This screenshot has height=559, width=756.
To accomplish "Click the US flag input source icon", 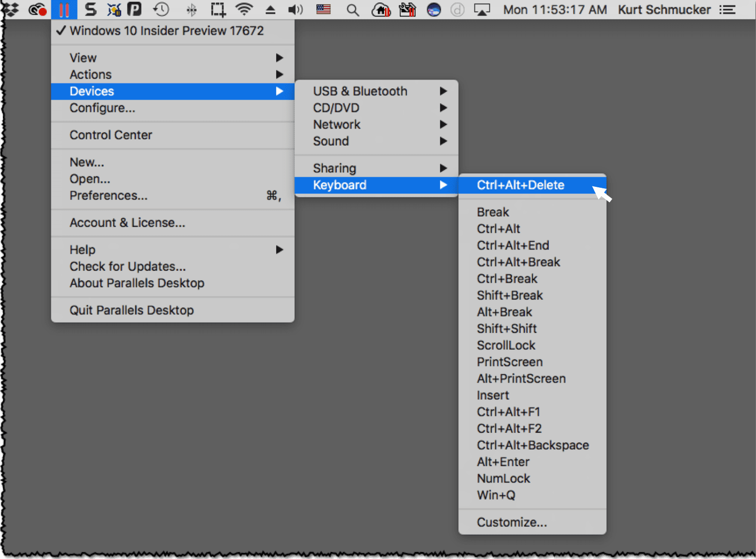I will [x=323, y=9].
